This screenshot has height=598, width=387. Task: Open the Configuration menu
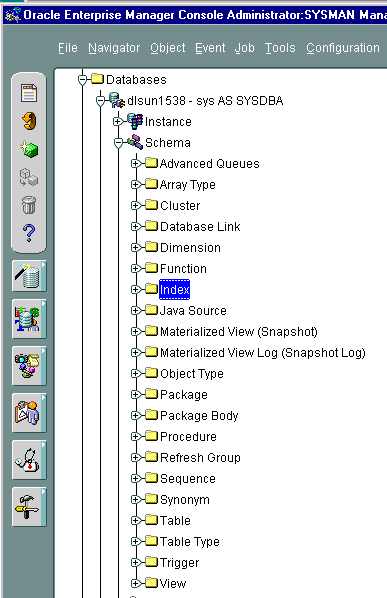pos(343,48)
